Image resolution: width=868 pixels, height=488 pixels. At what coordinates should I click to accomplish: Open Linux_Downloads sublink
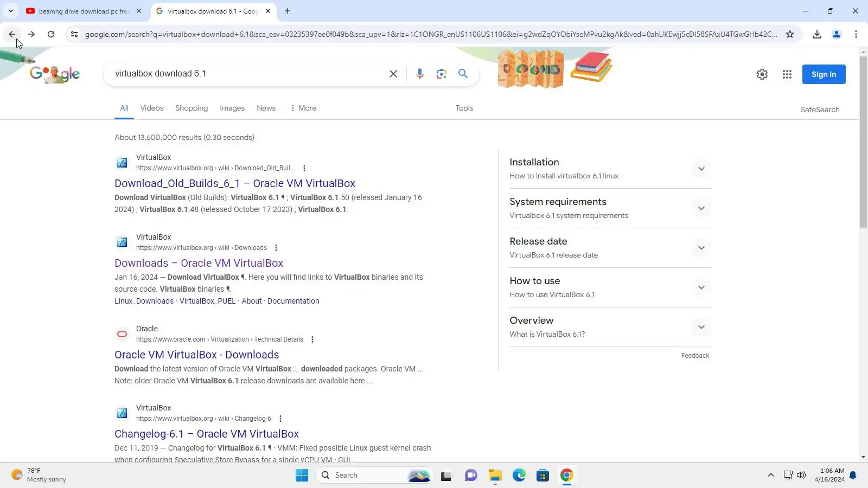(144, 301)
